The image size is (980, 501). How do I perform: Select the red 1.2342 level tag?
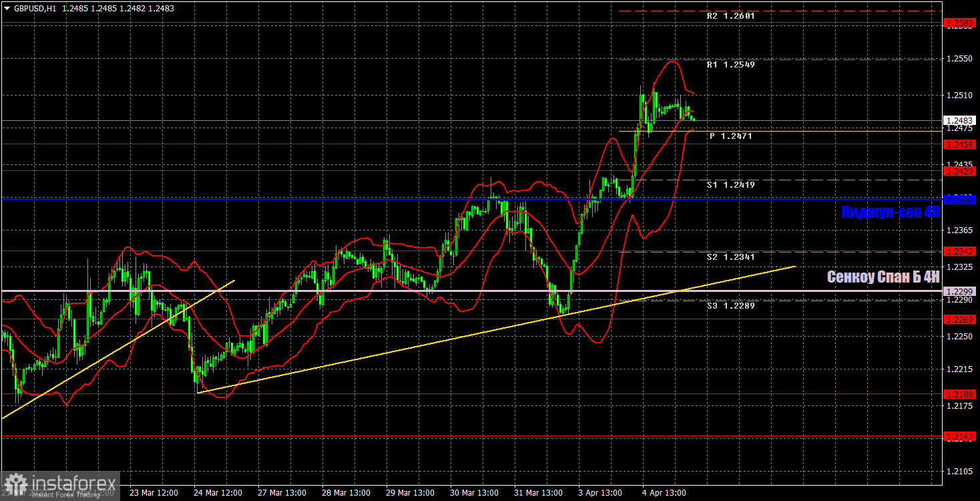coord(961,251)
